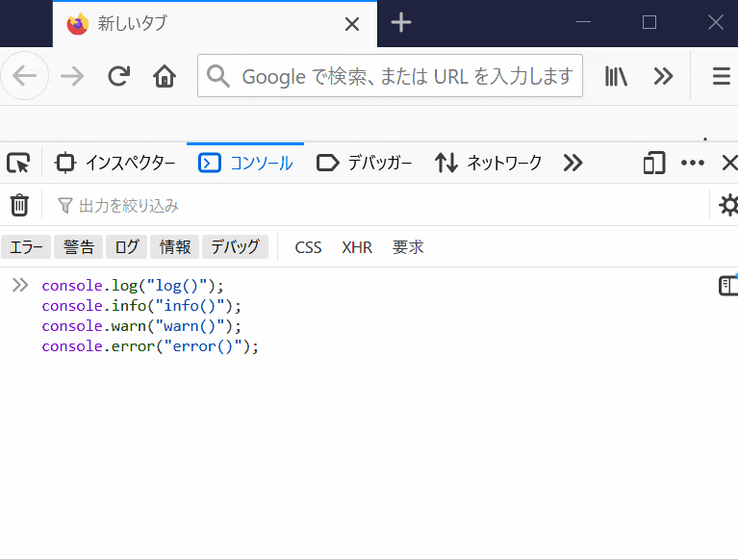The height and width of the screenshot is (560, 738).
Task: Toggle the XHR filter
Action: (x=357, y=247)
